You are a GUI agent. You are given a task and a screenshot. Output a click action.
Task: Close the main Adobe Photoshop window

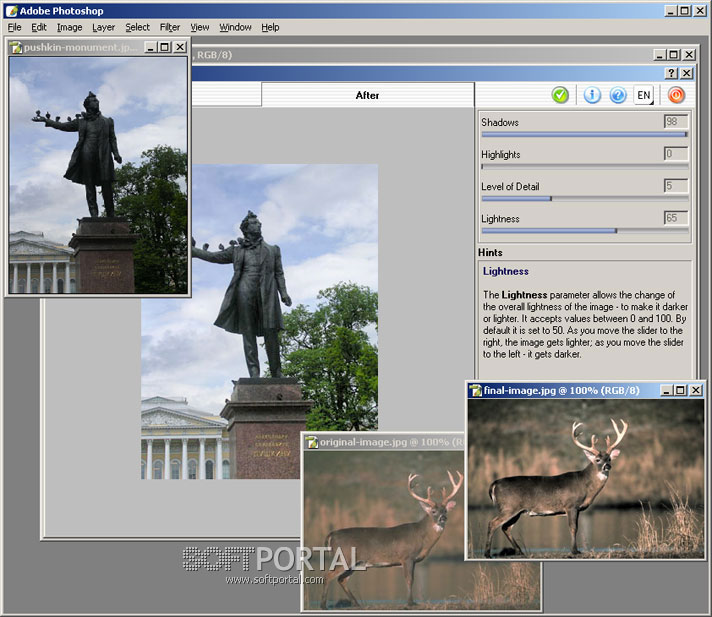700,11
